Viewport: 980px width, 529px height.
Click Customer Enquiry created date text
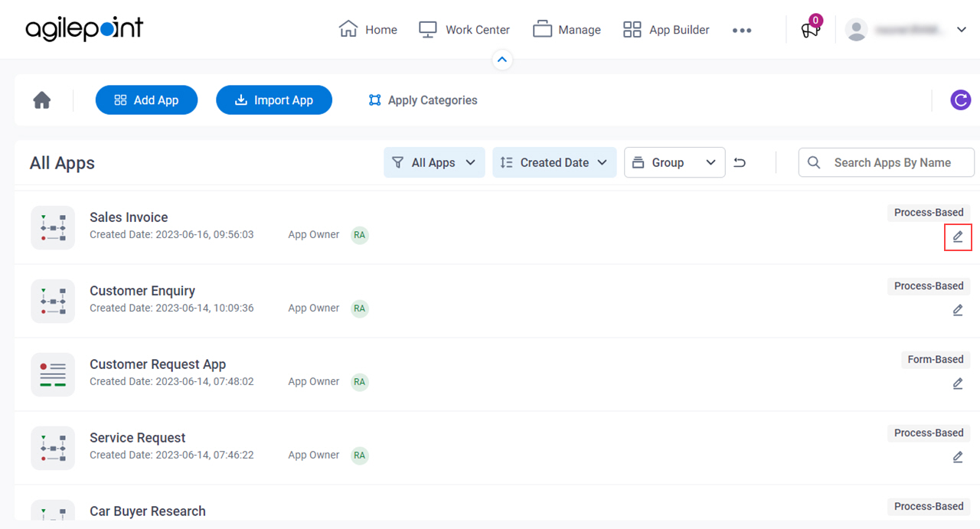(171, 309)
